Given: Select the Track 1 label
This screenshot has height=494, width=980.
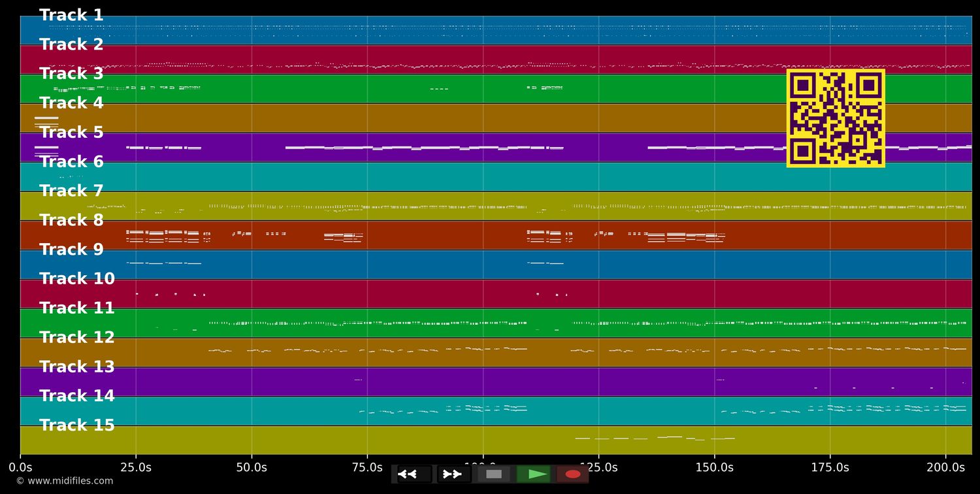Looking at the screenshot, I should [x=71, y=15].
